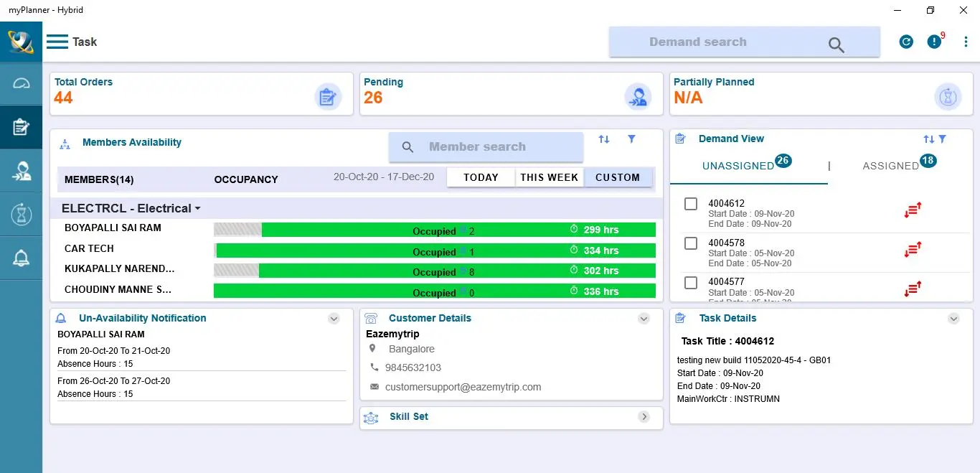Collapse the Task Details panel
The width and height of the screenshot is (980, 473).
[953, 319]
